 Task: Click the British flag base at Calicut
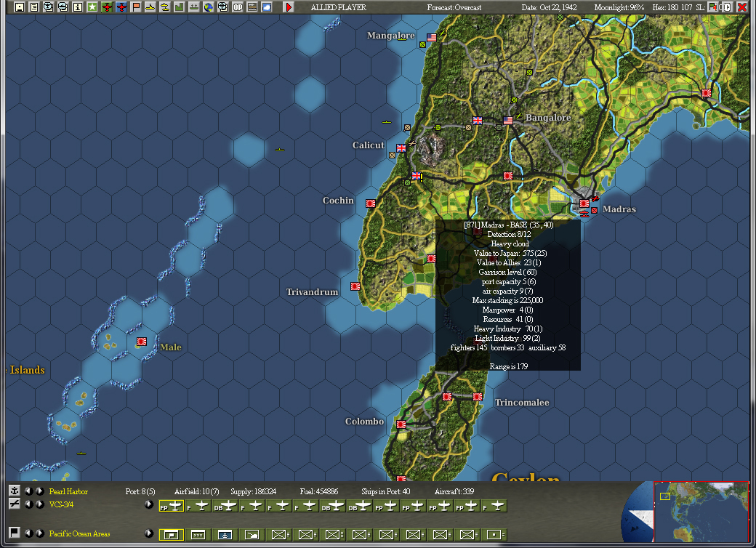401,148
